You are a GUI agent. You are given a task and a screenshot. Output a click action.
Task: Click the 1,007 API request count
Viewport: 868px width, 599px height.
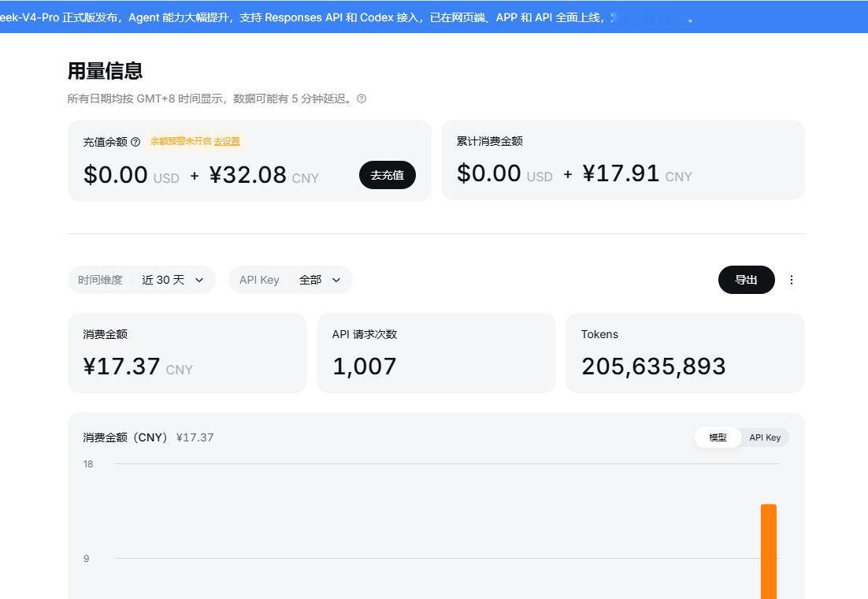tap(364, 366)
